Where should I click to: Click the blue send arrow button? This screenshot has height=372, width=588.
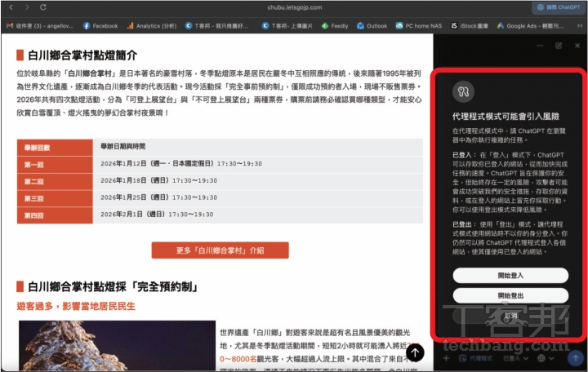point(575,358)
